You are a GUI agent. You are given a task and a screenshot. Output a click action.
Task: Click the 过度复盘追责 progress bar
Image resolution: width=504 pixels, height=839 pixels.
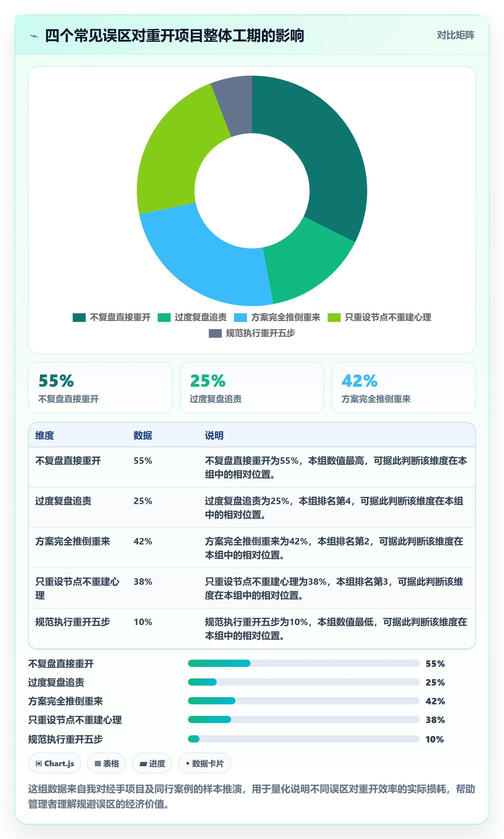pos(303,682)
